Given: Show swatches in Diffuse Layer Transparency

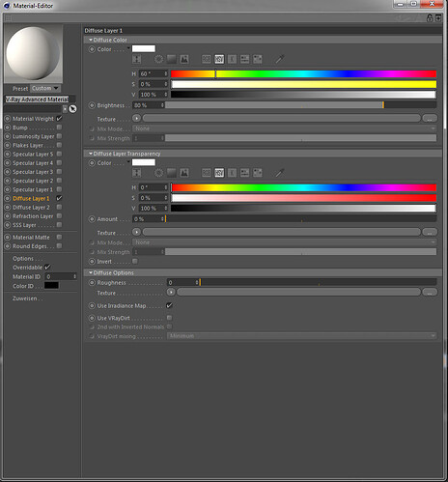Looking at the screenshot, I should tap(258, 173).
